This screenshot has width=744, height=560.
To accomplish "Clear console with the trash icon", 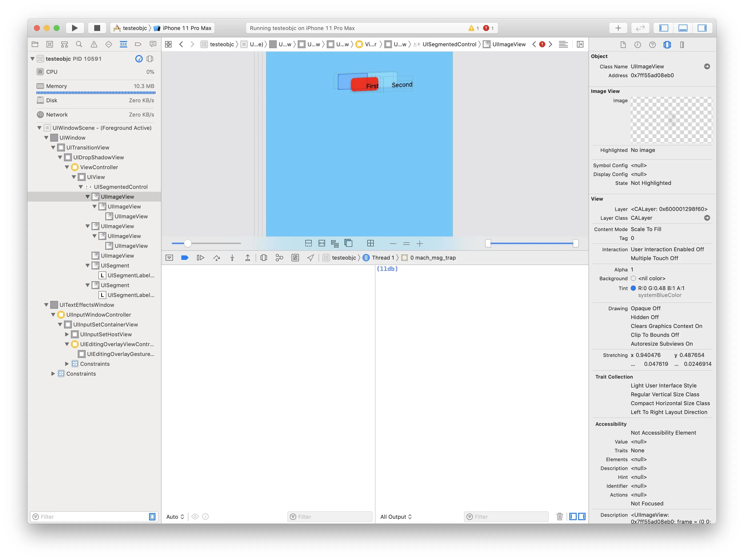I will click(559, 517).
